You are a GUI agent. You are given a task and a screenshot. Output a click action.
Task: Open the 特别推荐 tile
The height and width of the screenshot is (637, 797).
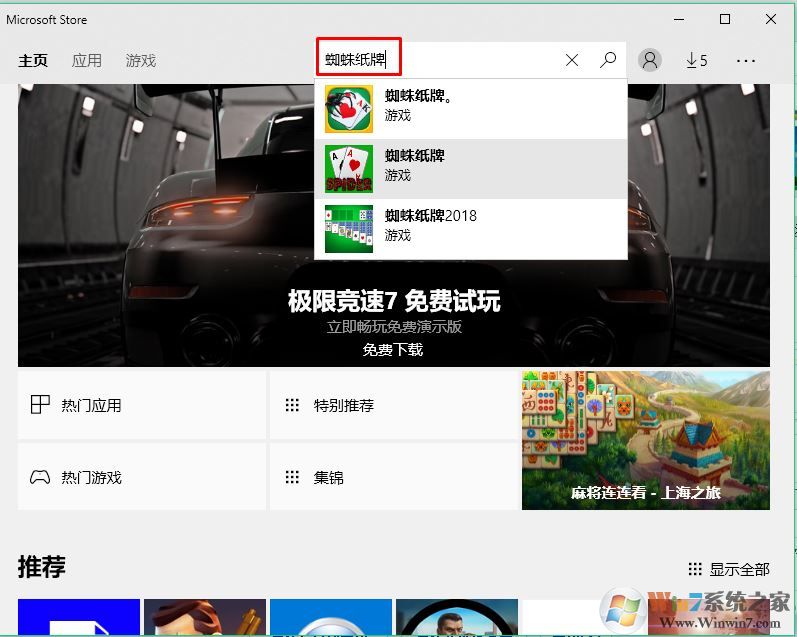click(393, 405)
